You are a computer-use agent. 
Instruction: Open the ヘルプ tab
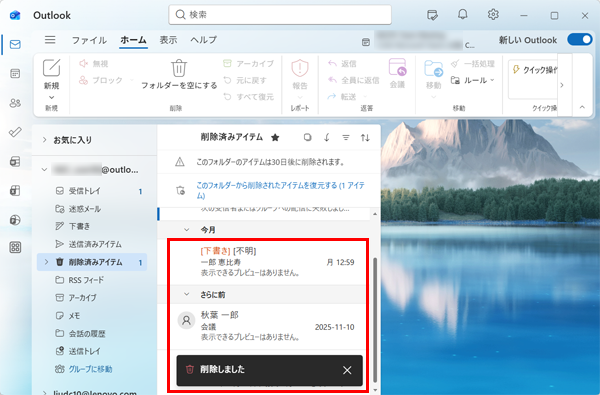[204, 40]
